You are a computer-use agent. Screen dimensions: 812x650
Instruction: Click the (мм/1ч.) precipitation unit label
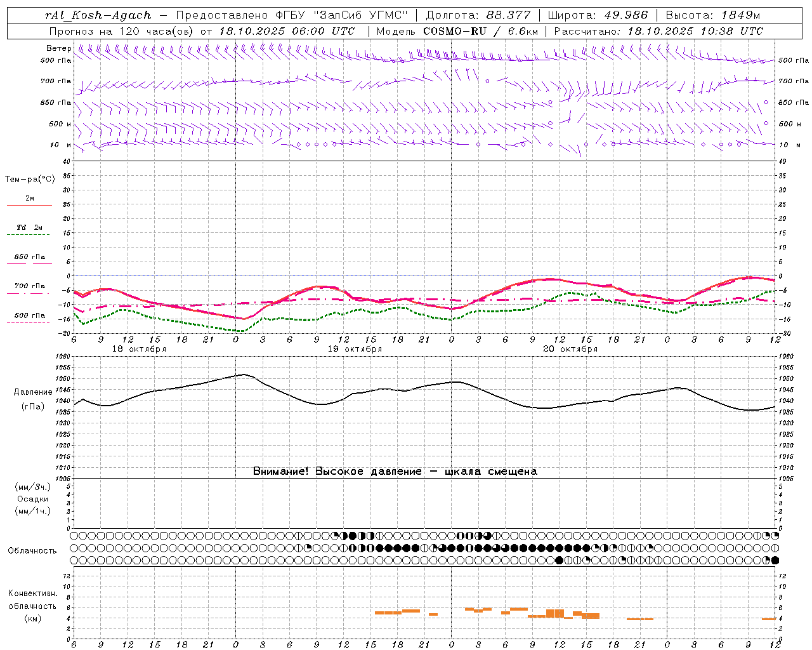tap(33, 511)
